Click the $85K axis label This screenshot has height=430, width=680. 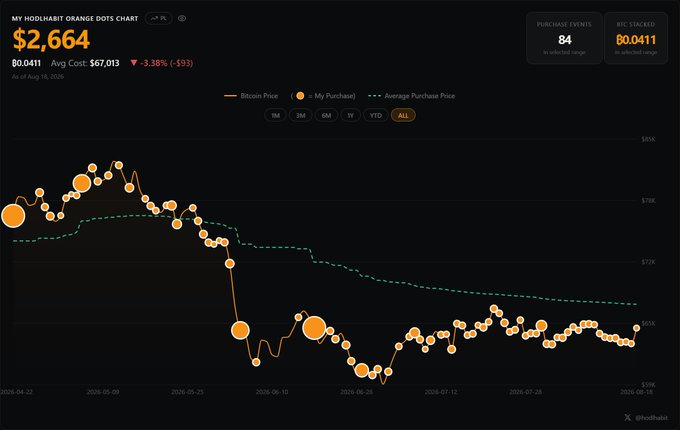pyautogui.click(x=648, y=139)
